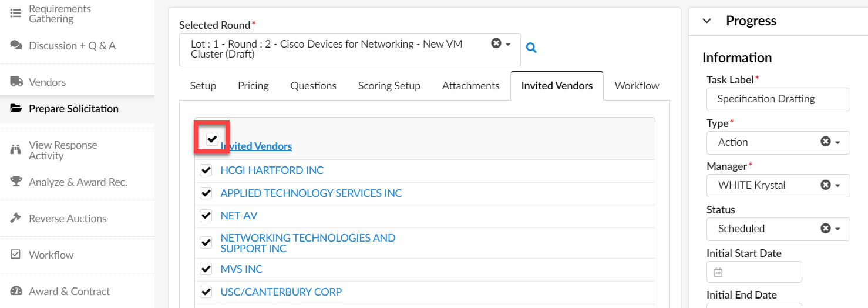This screenshot has width=868, height=308.
Task: Uncheck MVS INC checkbox
Action: tap(206, 269)
